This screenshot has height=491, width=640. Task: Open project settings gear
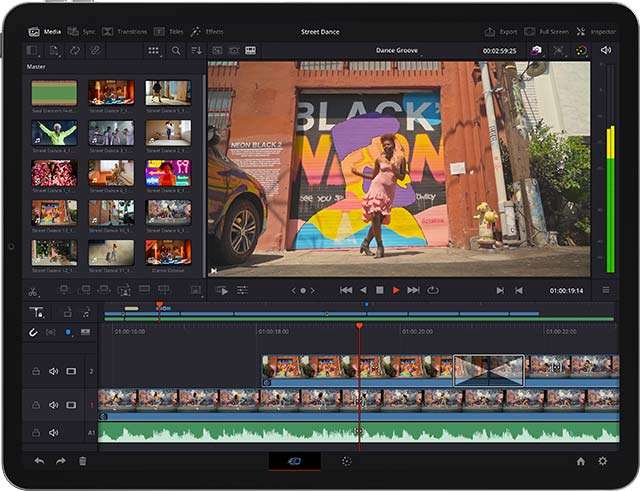pos(602,461)
